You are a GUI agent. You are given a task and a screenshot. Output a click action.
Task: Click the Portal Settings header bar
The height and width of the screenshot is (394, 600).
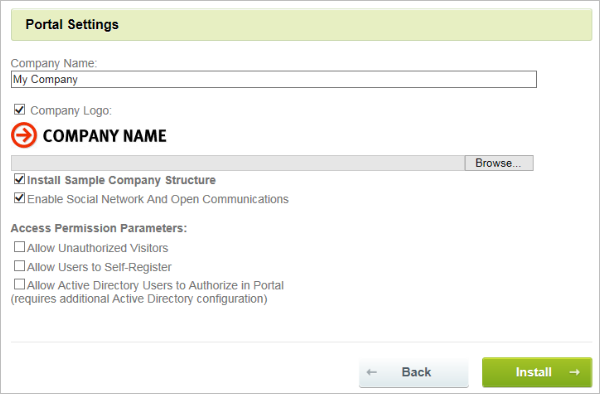point(302,24)
